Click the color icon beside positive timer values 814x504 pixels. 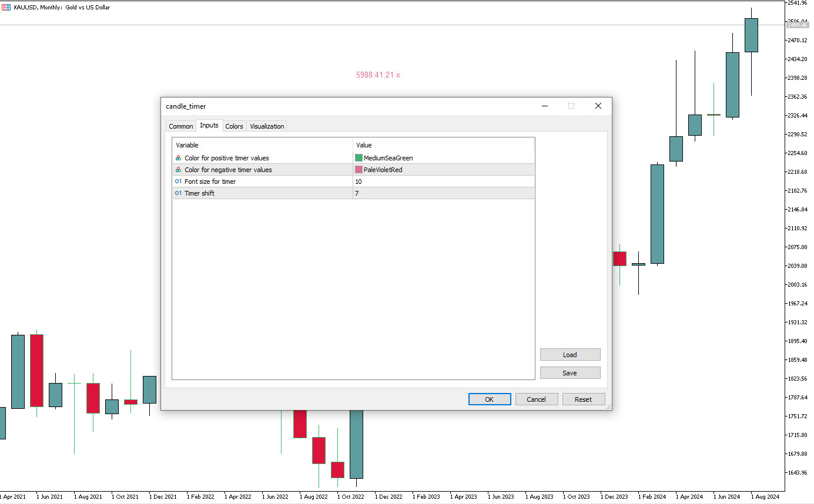tap(178, 158)
